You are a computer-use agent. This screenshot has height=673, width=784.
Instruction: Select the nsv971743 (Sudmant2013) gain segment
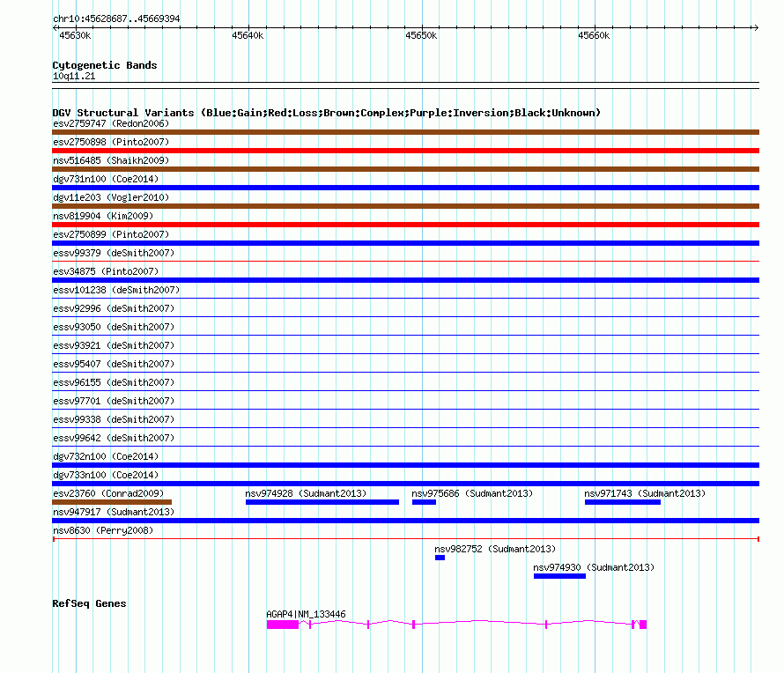[x=622, y=502]
